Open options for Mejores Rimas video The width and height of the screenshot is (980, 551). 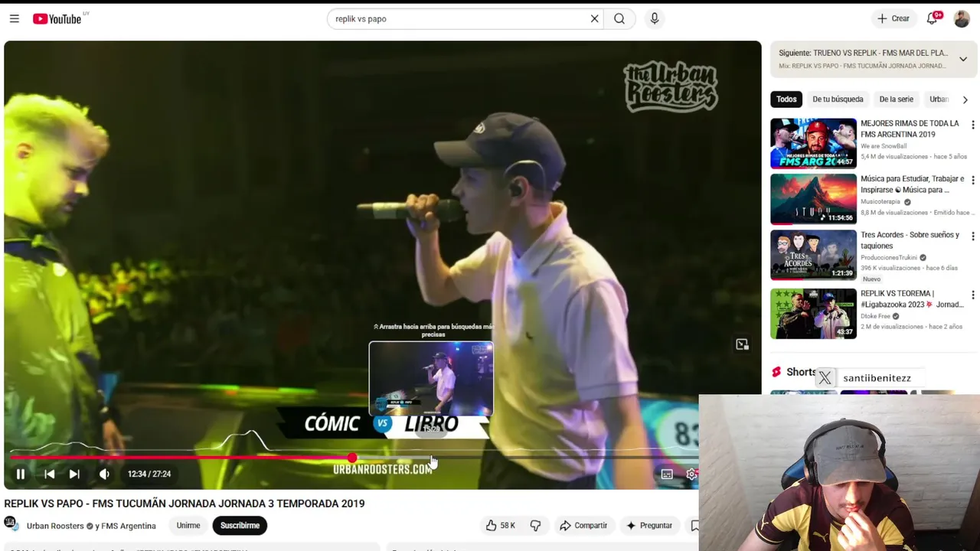(x=973, y=125)
